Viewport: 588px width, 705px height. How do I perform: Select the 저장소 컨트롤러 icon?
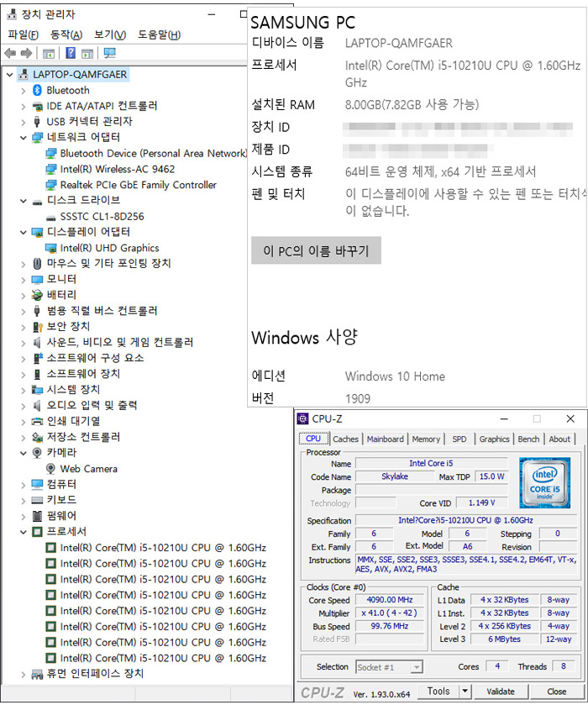(37, 438)
